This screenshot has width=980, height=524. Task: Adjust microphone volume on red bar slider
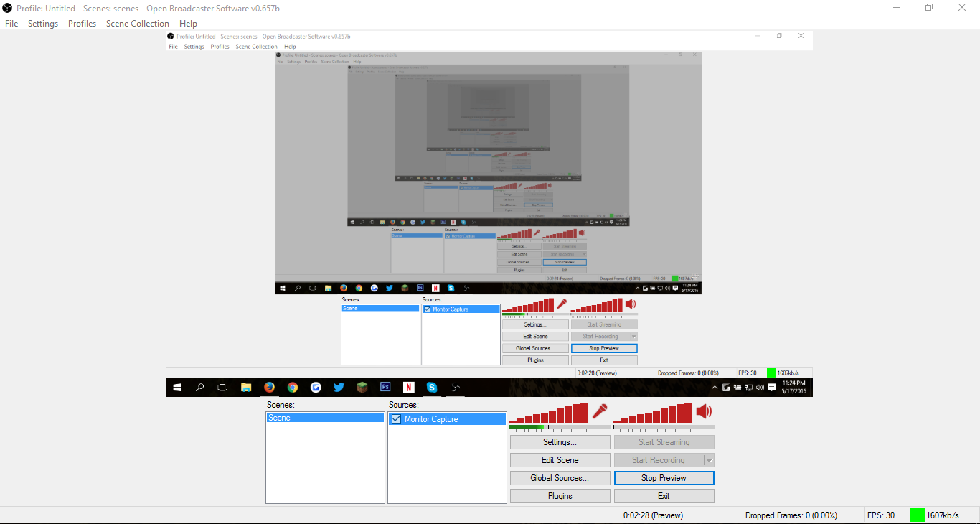pyautogui.click(x=549, y=413)
